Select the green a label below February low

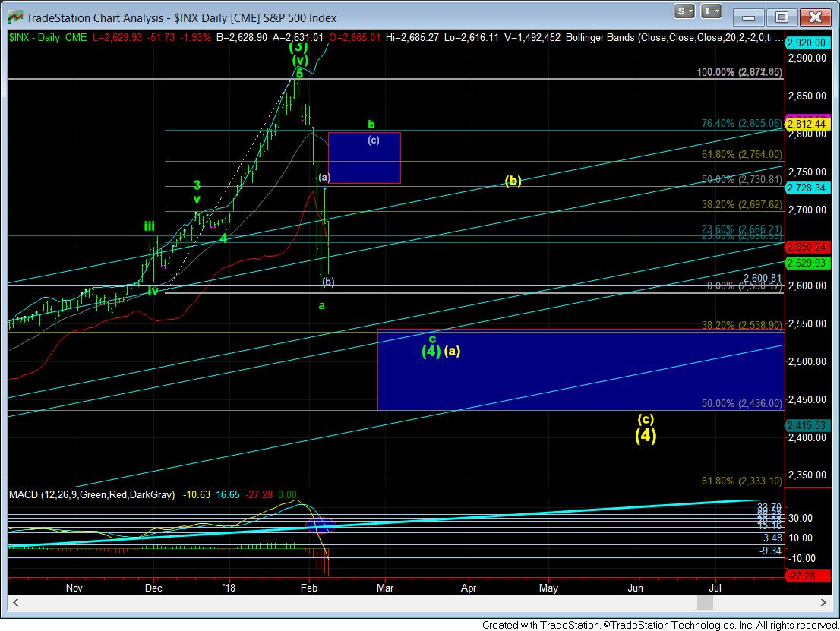pyautogui.click(x=321, y=306)
